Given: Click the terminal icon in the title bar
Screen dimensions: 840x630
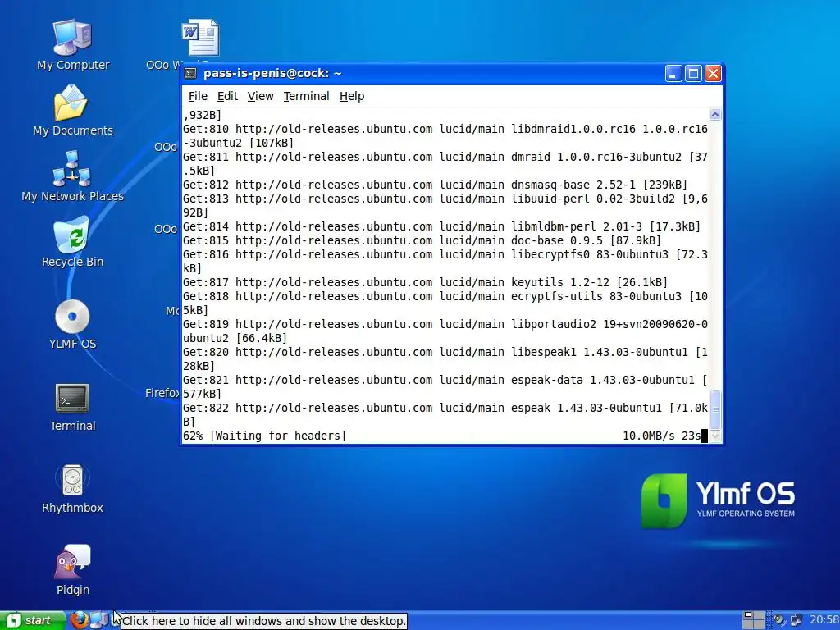Looking at the screenshot, I should click(x=190, y=73).
